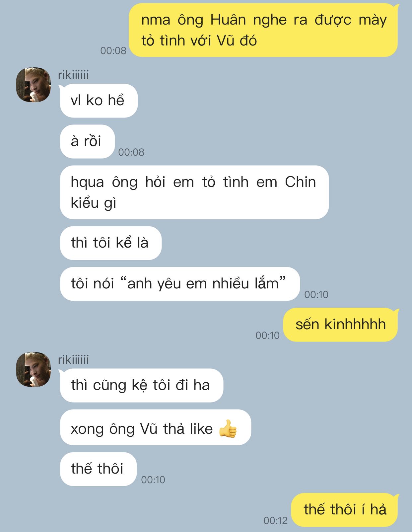
Task: Open rikiiiiii's lower profile avatar
Action: tap(34, 369)
